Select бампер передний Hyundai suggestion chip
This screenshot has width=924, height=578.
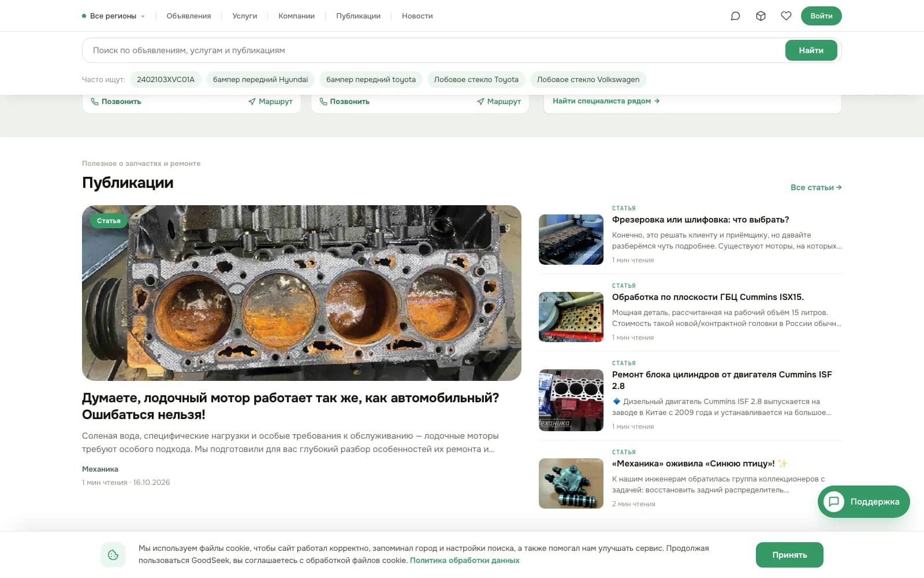[x=260, y=80]
